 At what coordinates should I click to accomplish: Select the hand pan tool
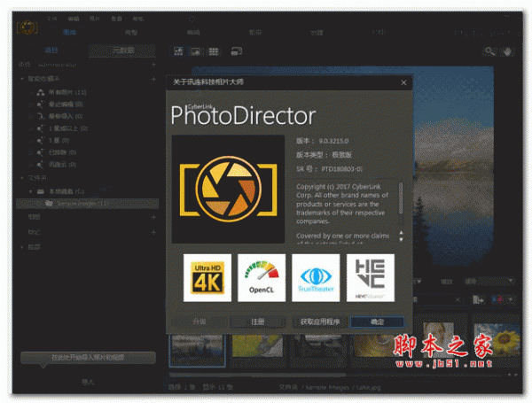click(x=507, y=51)
